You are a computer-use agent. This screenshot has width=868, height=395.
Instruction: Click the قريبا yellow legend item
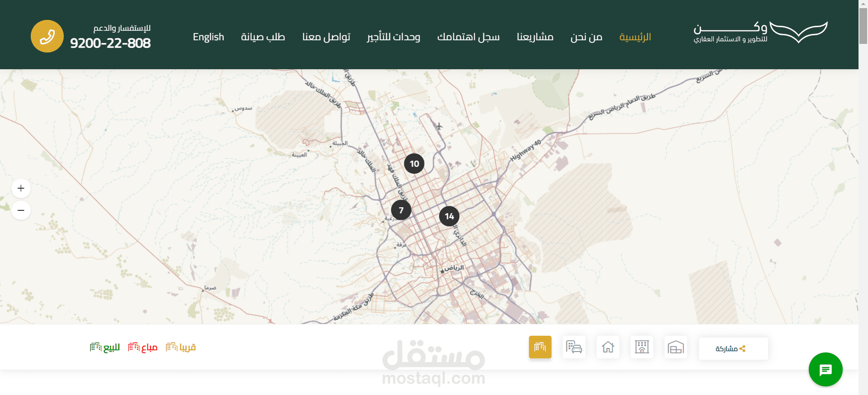pos(181,347)
